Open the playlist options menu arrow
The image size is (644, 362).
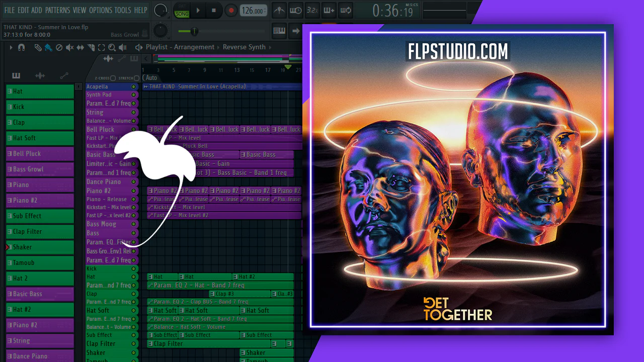tap(11, 47)
